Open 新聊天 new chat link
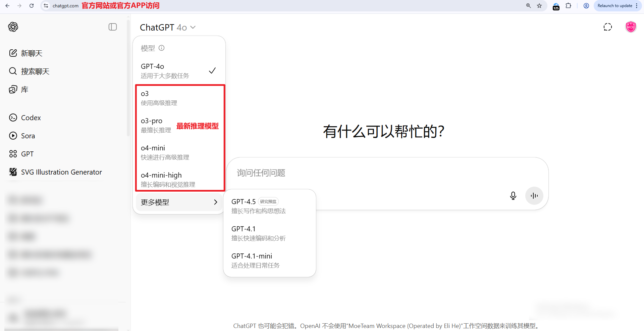Image resolution: width=644 pixels, height=331 pixels. [32, 53]
